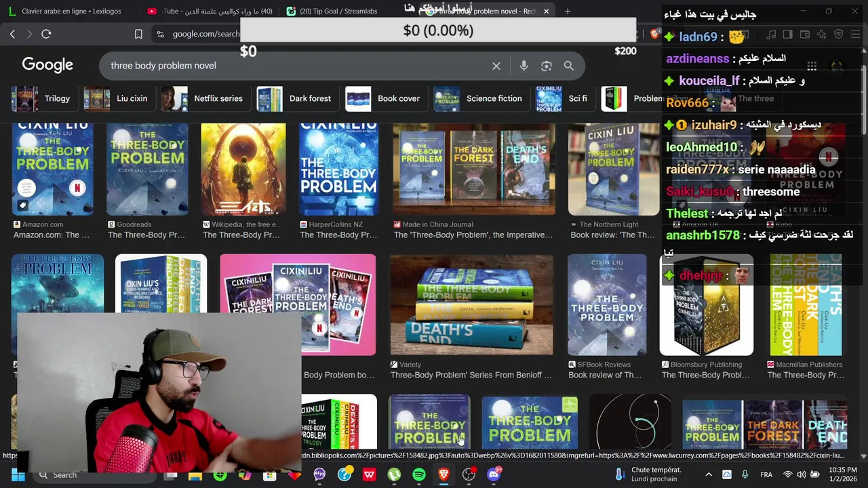Screen dimensions: 868x488
Task: Open the weather widget Chute températ.
Action: click(649, 474)
